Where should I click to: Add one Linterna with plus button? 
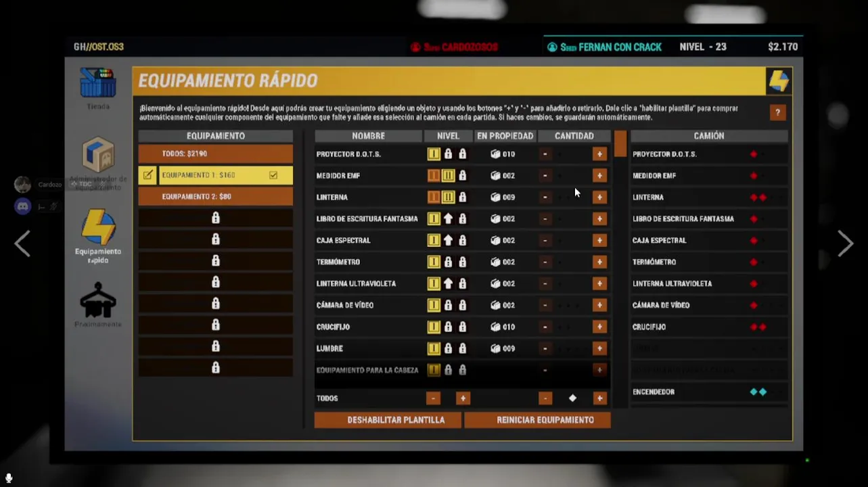[599, 198]
